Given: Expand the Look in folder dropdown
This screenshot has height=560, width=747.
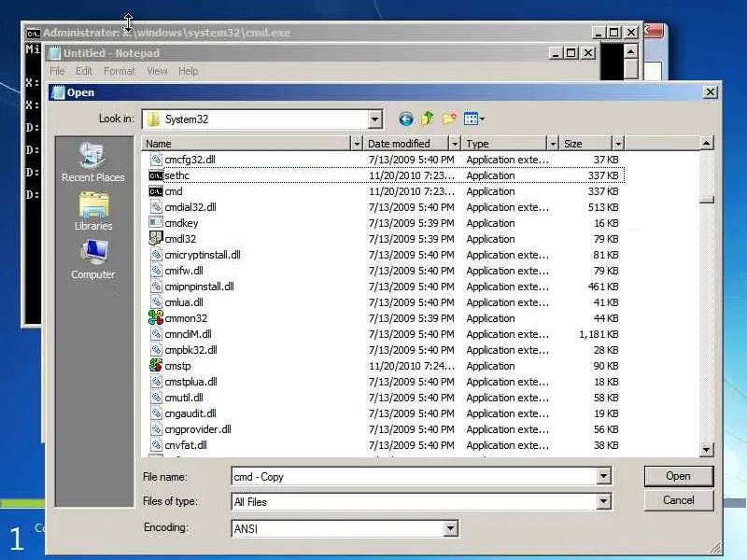Looking at the screenshot, I should click(375, 119).
